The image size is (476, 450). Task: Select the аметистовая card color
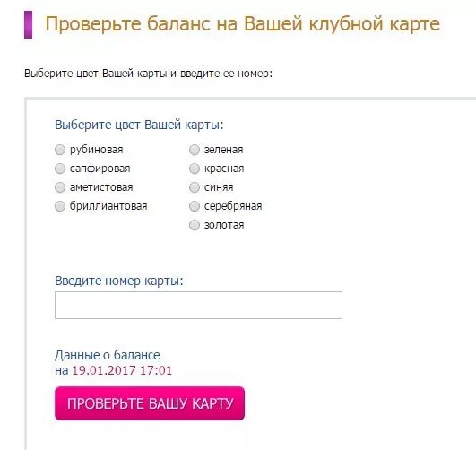tap(60, 187)
